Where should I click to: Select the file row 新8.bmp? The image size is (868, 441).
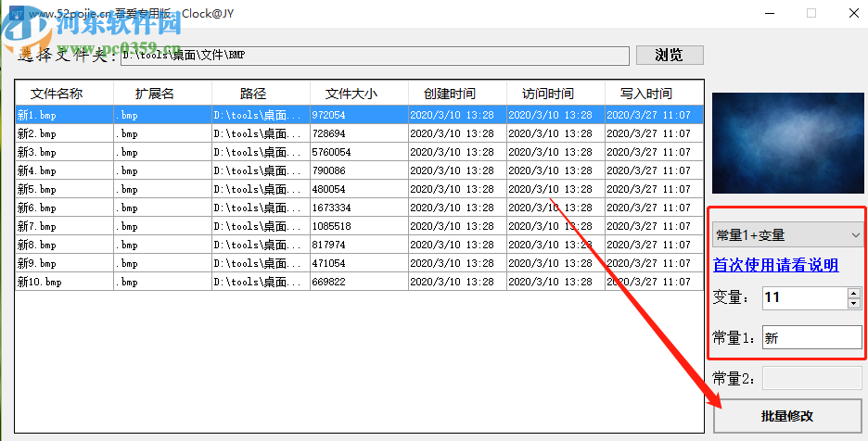359,244
